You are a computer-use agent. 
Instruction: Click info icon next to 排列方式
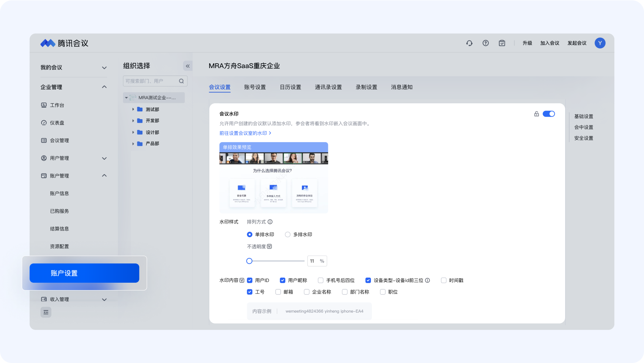click(x=270, y=222)
